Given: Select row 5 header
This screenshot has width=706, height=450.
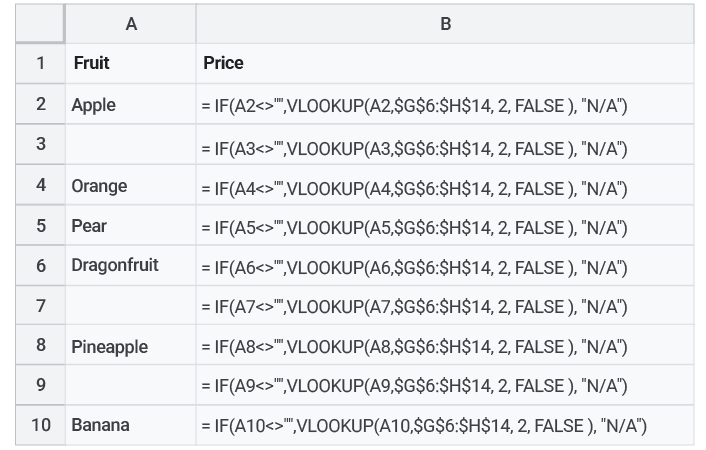Looking at the screenshot, I should 41,225.
